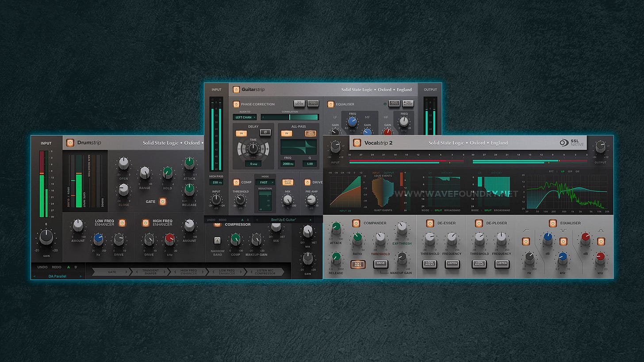Toggle high-pass filter band power in Vocalstrip EQ
This screenshot has width=644, height=362.
pos(526,241)
